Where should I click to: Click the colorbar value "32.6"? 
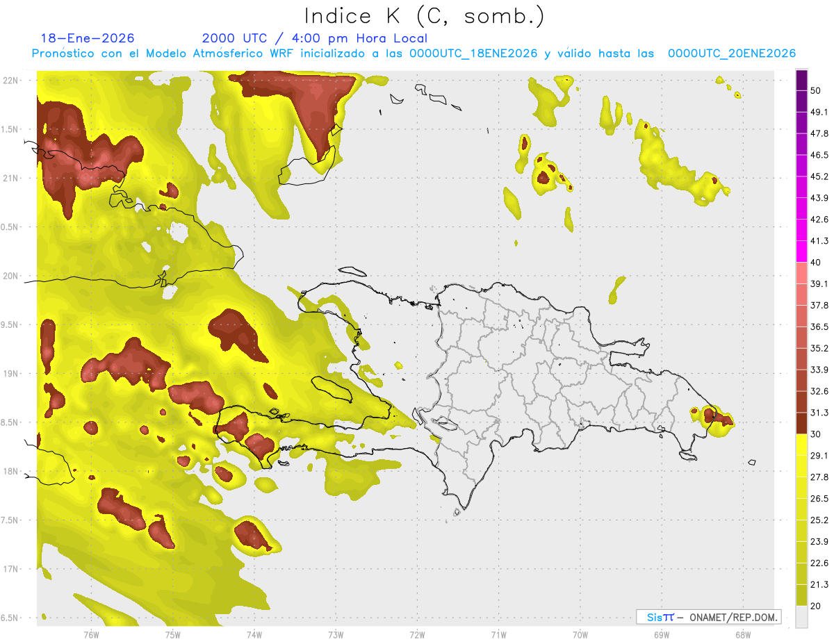(x=819, y=391)
